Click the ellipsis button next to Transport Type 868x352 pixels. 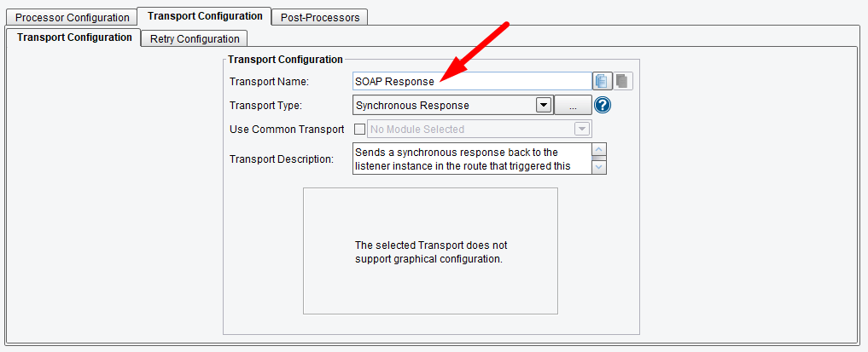point(573,106)
